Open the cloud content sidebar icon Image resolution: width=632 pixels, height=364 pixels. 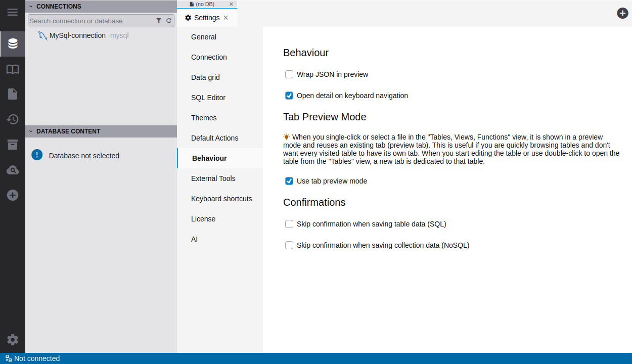point(13,170)
